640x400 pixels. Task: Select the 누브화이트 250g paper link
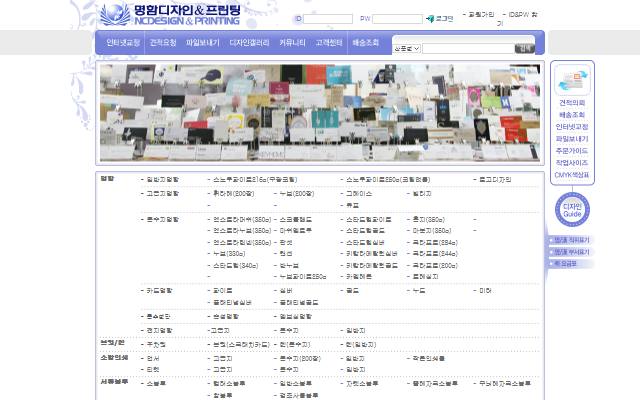click(303, 277)
